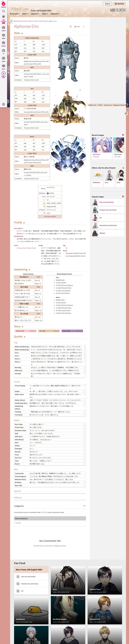Viewport: 129px width, 644px height.
Task: Go to Fan Central from sidebar
Action: coord(4,19)
